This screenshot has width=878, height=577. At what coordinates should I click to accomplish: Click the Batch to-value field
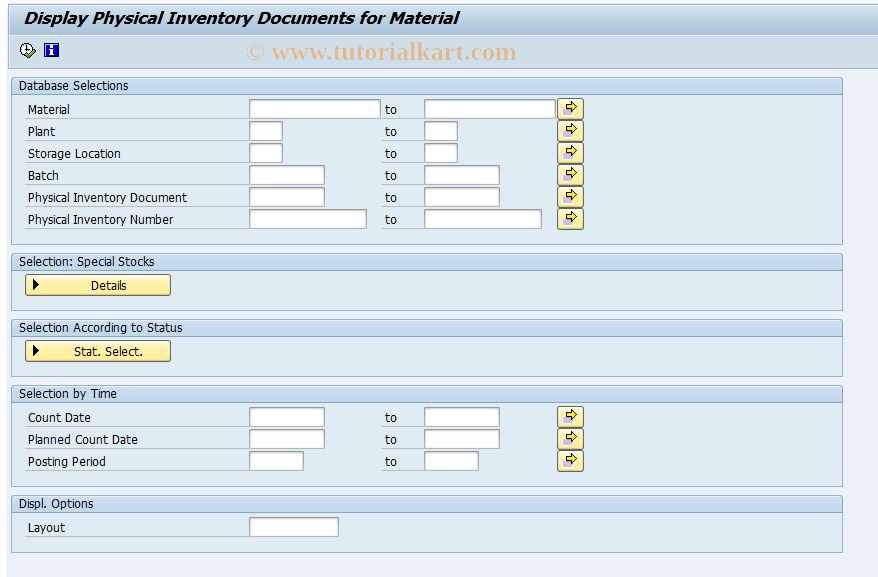(x=461, y=174)
